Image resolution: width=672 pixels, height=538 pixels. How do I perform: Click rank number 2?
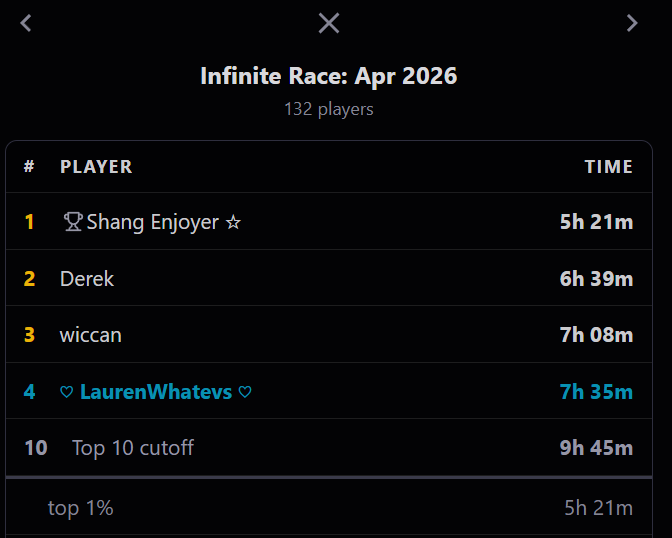(x=29, y=279)
